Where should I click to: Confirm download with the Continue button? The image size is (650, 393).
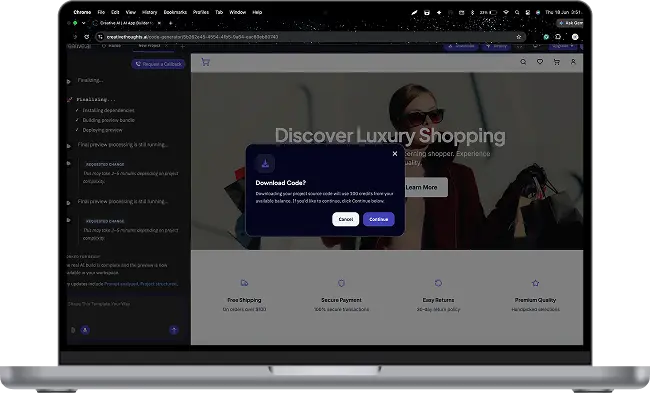pyautogui.click(x=378, y=219)
